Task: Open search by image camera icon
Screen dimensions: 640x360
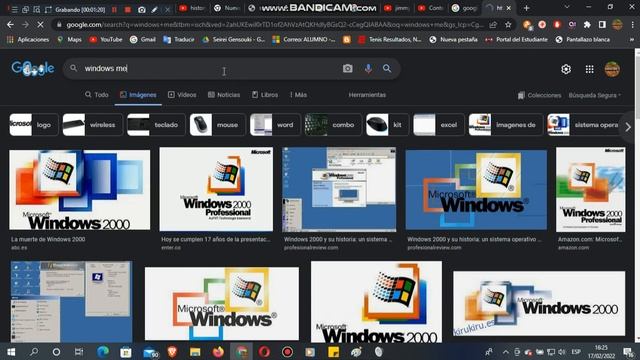Action: coord(347,69)
